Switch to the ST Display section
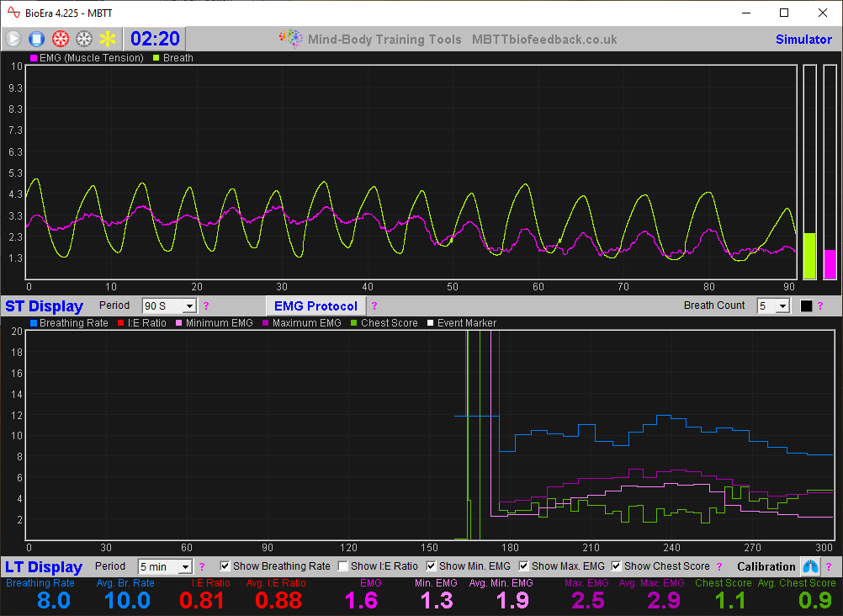The image size is (843, 616). click(44, 305)
